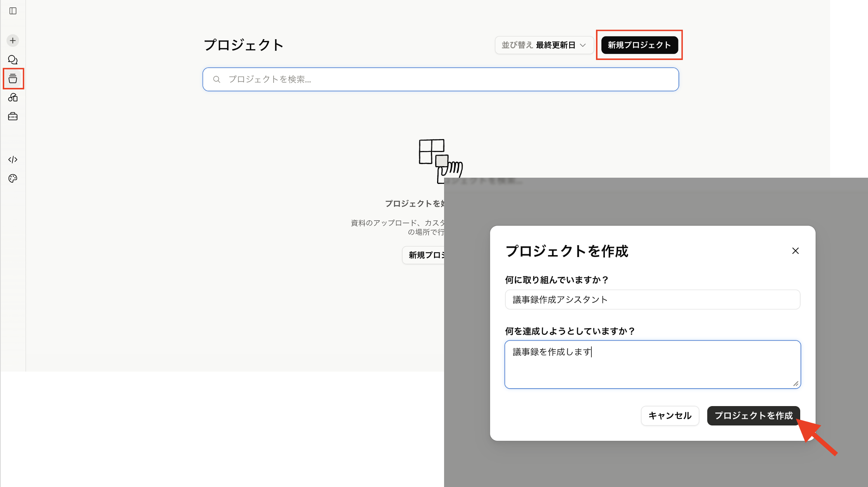Viewport: 868px width, 487px height.
Task: Click the キャンセル button
Action: point(670,416)
